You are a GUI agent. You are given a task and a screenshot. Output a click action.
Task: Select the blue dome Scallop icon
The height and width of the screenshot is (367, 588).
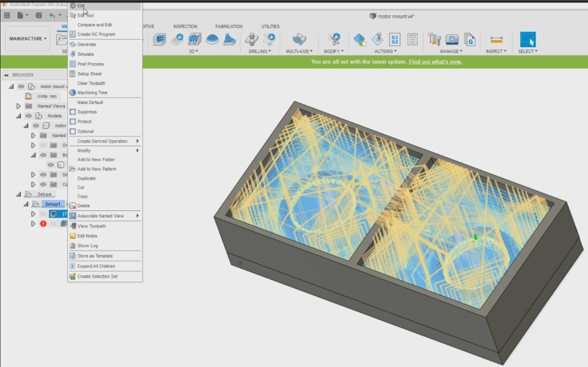(x=212, y=39)
